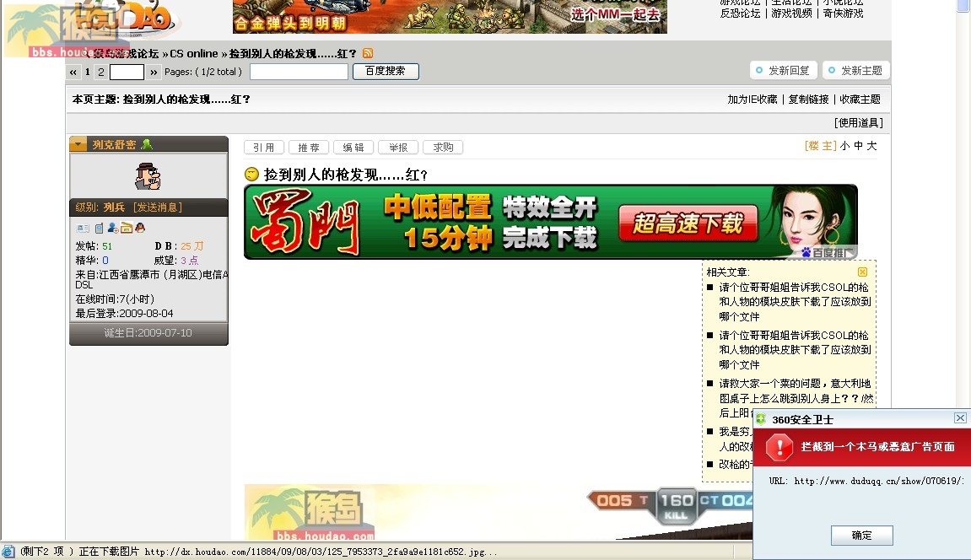The width and height of the screenshot is (971, 560).
Task: Click the browser icon in the status bar
Action: [x=8, y=552]
